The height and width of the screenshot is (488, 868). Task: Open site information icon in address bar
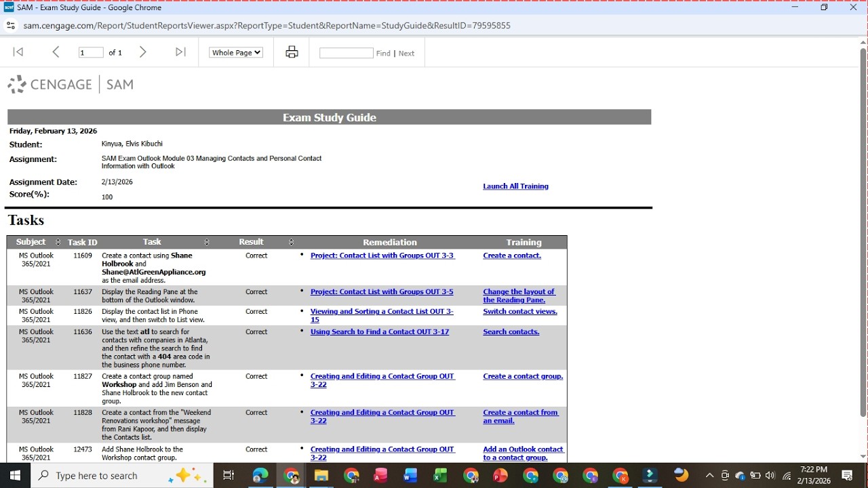click(x=10, y=26)
